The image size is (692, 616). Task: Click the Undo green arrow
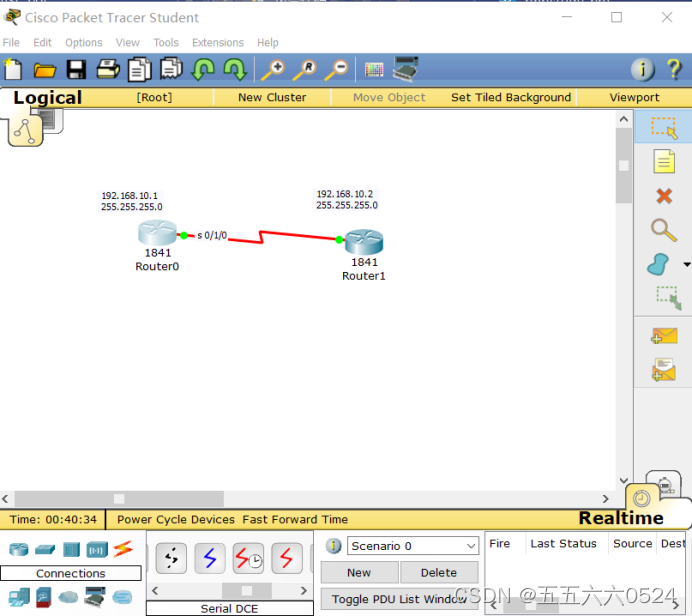point(203,69)
